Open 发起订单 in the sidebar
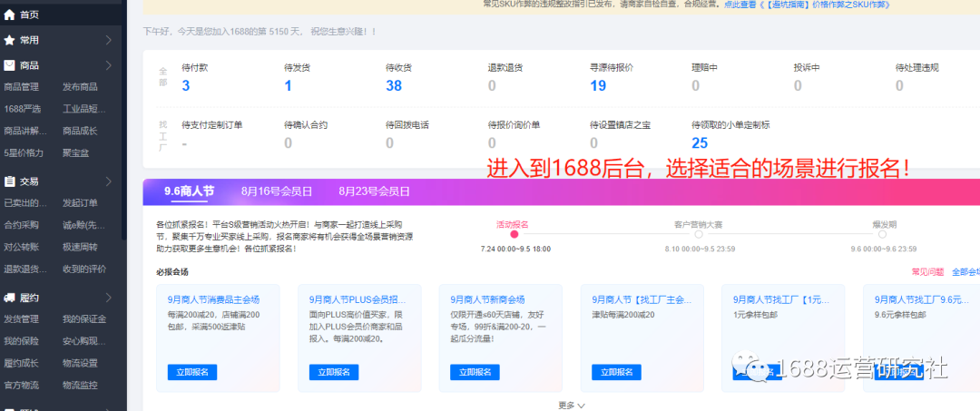Screen dimensions: 980x411 80,203
